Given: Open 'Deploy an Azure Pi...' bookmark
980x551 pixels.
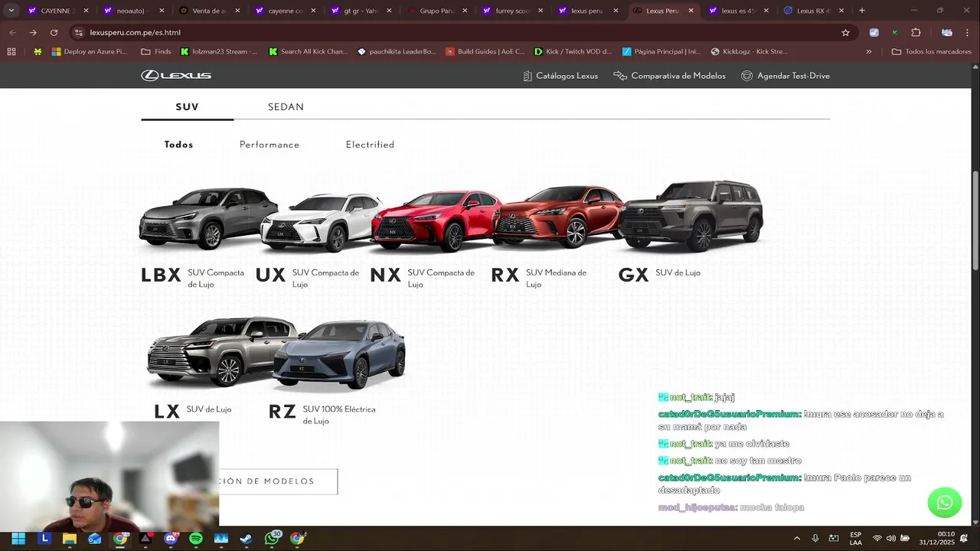Looking at the screenshot, I should click(x=89, y=51).
